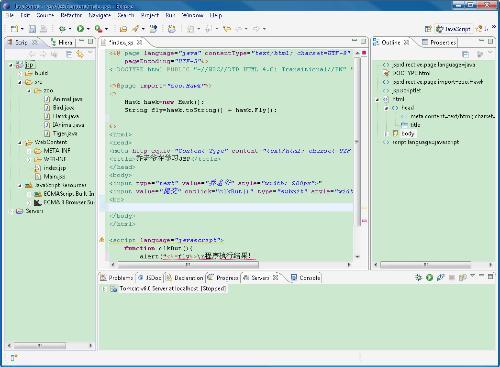Minimize the Outline panel
Viewport: 500px width, 367px height.
[481, 41]
